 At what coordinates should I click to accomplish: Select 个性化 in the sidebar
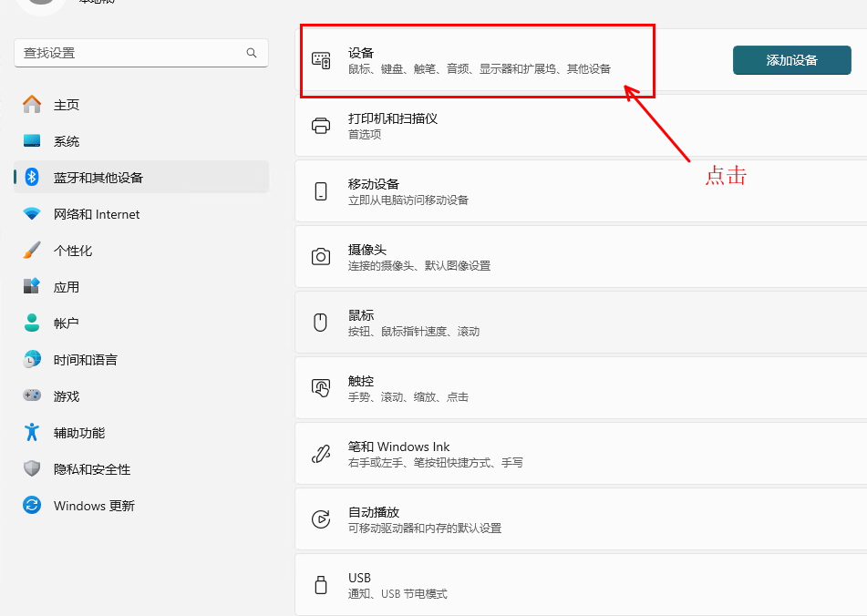click(x=72, y=251)
